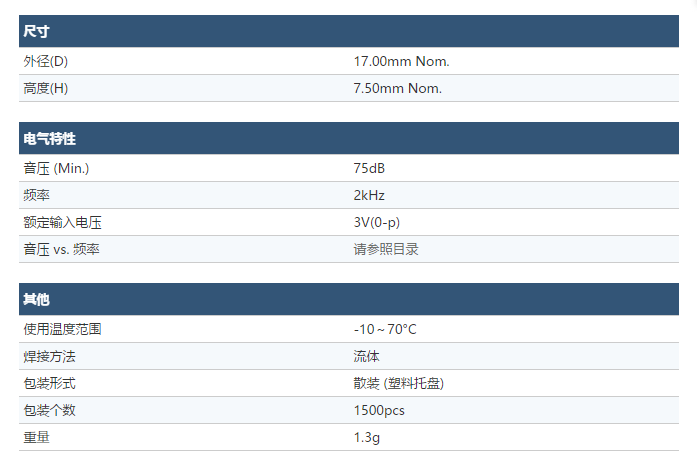Click the 其他 section header
Screen dimensions: 697x474
[x=348, y=299]
